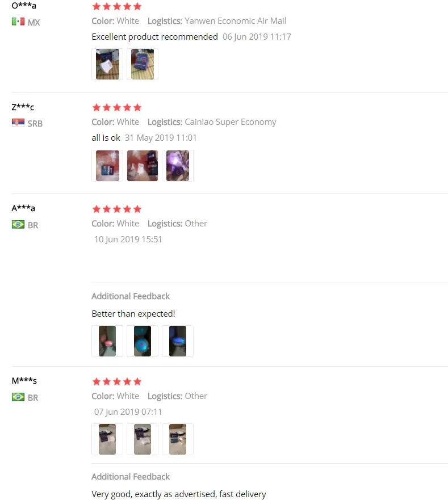Open A***a's red toilet light photo
Screen dimensions: 448x500
coord(107,341)
